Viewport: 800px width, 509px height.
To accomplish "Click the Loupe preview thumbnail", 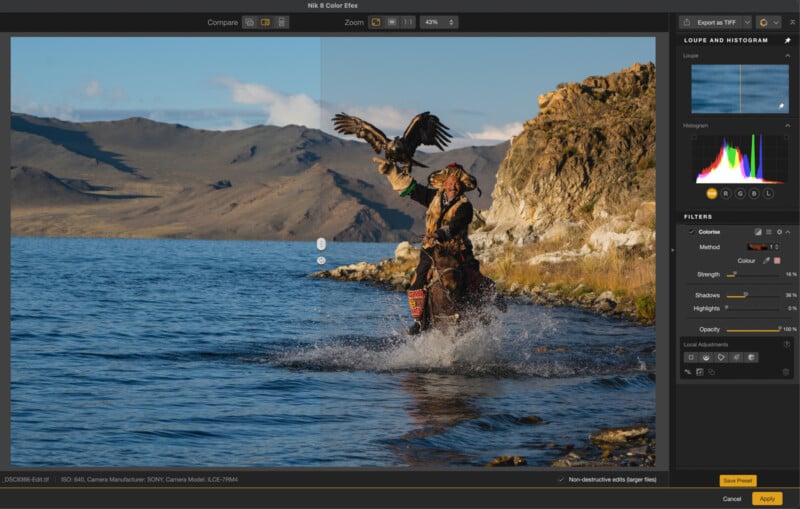I will coord(739,89).
